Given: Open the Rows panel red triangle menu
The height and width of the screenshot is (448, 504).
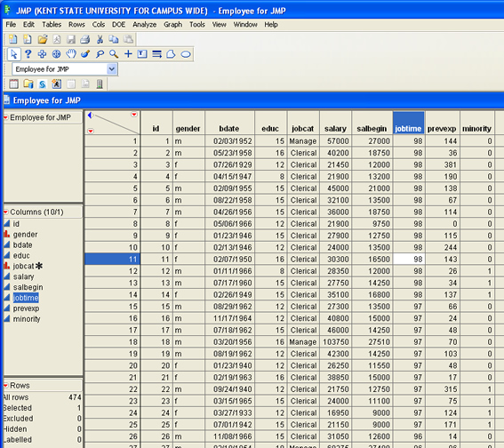Looking at the screenshot, I should coord(5,385).
